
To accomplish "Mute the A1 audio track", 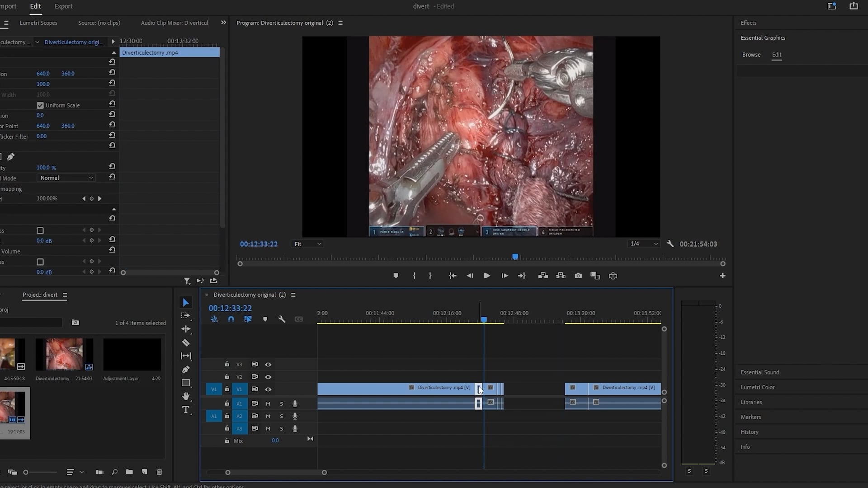I will tap(268, 404).
